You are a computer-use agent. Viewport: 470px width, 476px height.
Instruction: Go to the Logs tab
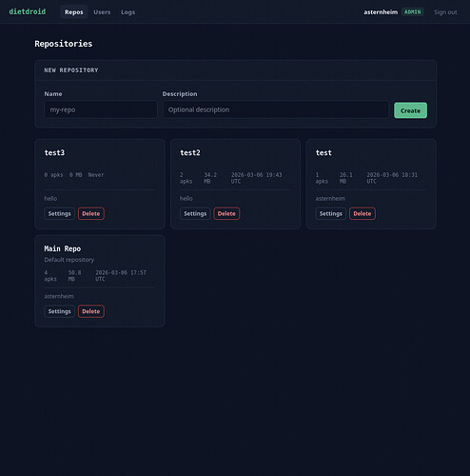127,12
